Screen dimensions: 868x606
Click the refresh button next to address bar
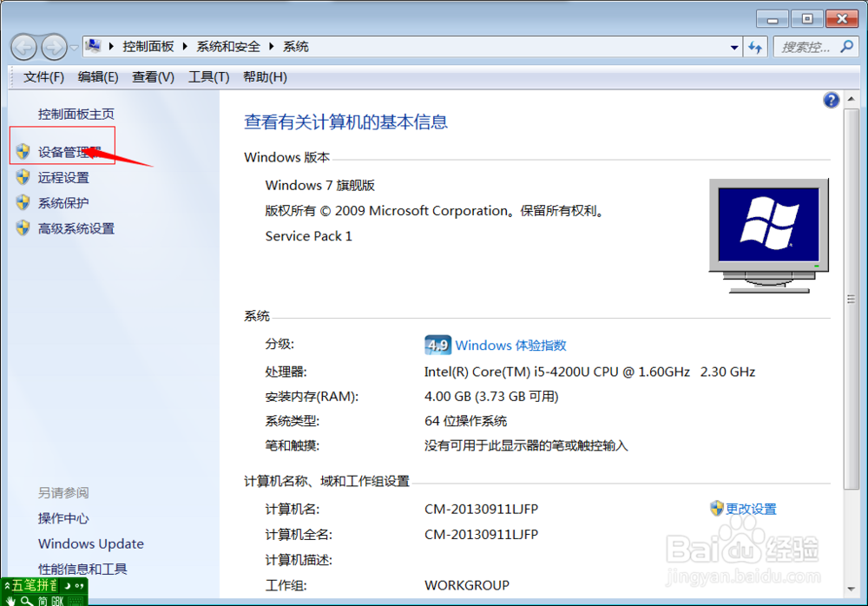point(755,48)
